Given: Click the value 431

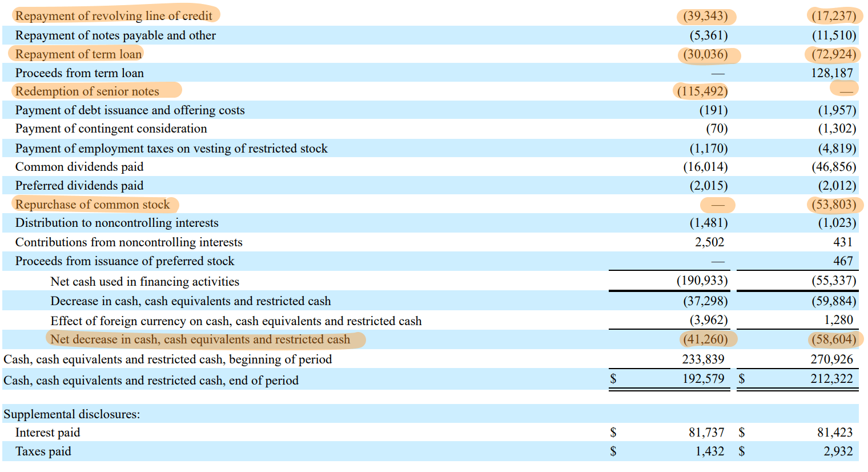Looking at the screenshot, I should click(842, 242).
